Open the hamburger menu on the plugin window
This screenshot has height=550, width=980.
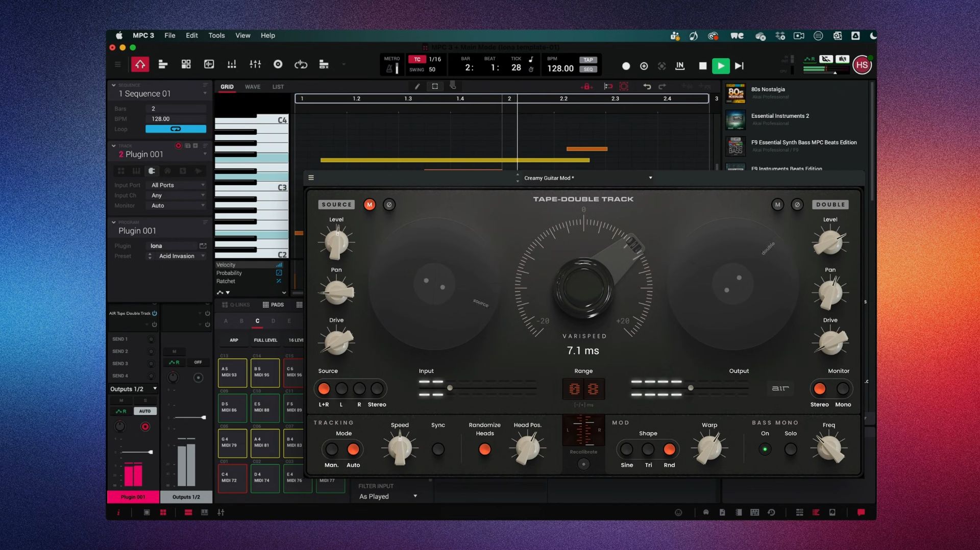[311, 178]
